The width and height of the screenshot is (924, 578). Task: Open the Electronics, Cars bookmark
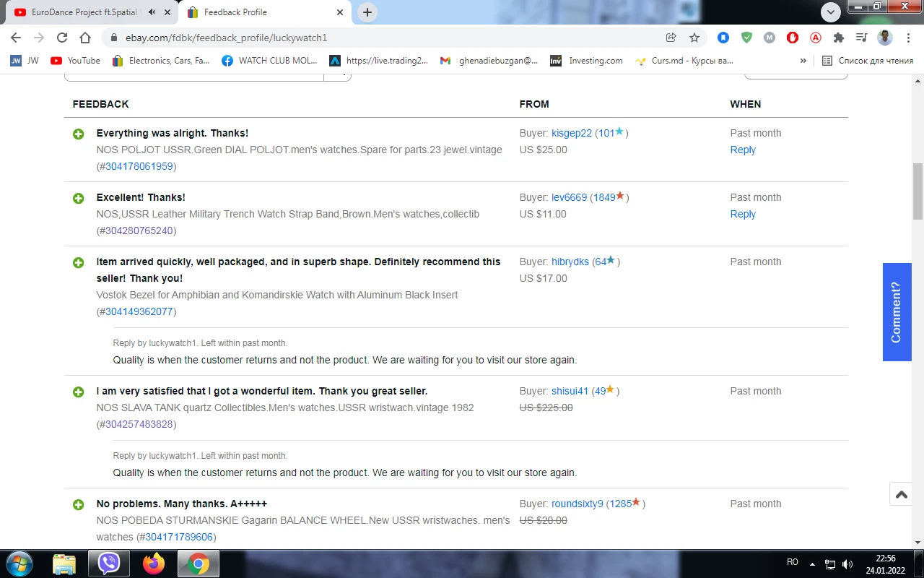tap(162, 61)
